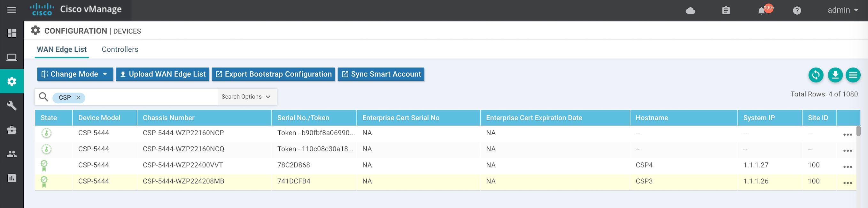
Task: Click Export Bootstrap Configuration button
Action: (x=273, y=74)
